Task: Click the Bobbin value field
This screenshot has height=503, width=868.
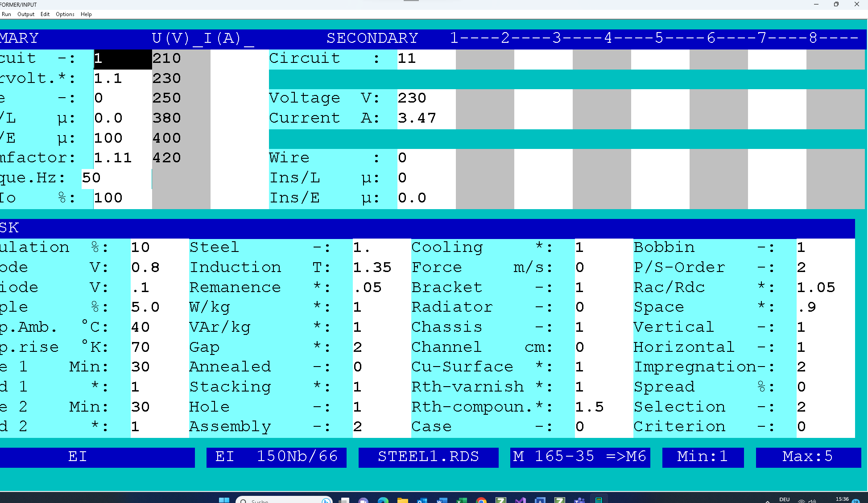Action: click(826, 248)
